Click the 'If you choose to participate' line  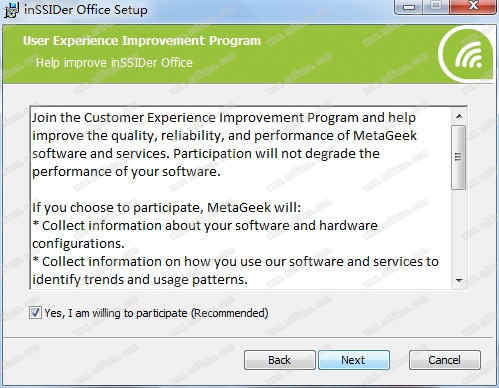click(x=166, y=208)
